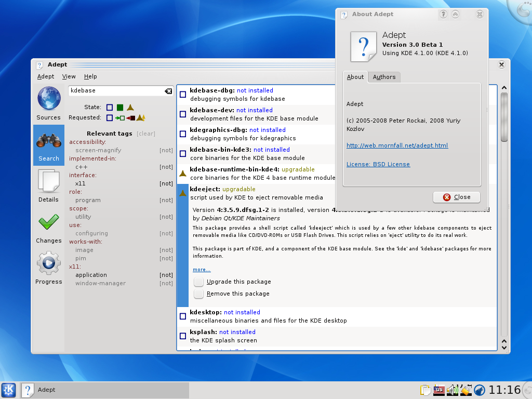Open the Details documents icon
This screenshot has height=399, width=532.
[49, 181]
